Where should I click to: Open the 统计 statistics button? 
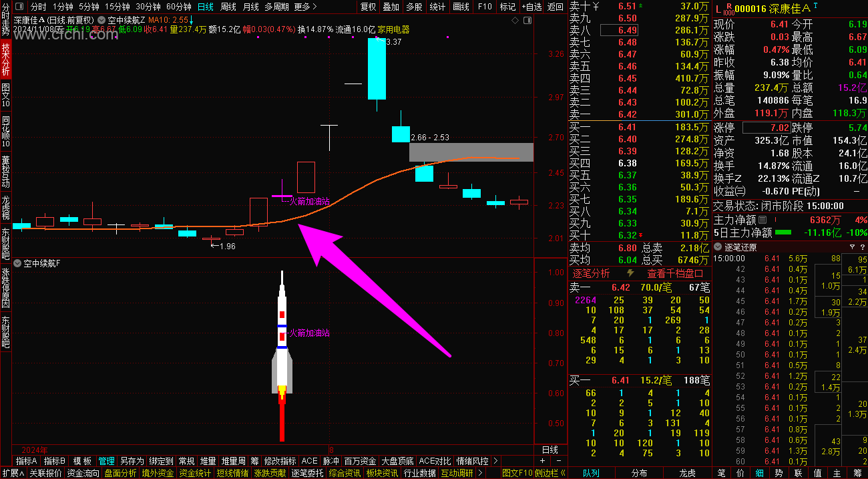coord(437,7)
